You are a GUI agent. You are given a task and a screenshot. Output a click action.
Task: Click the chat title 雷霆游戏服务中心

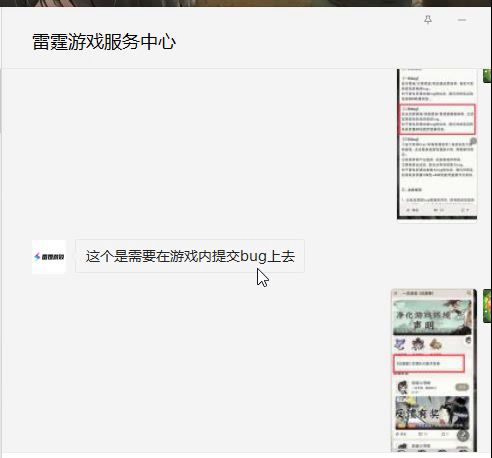tap(104, 42)
